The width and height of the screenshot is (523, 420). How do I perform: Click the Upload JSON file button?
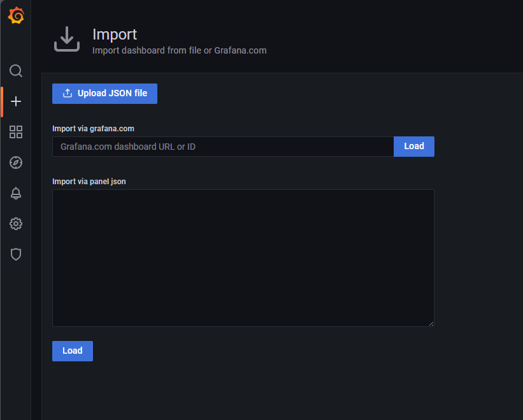pos(104,94)
